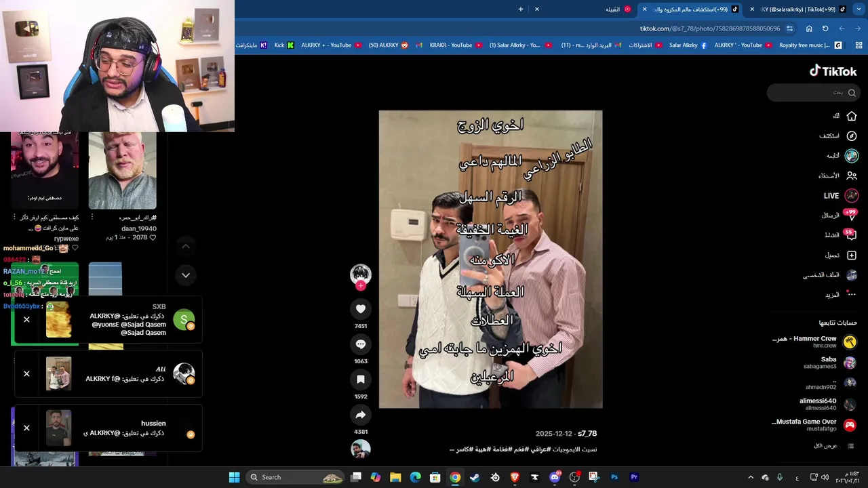Click the TikTok logo
The image size is (868, 488).
(x=833, y=71)
